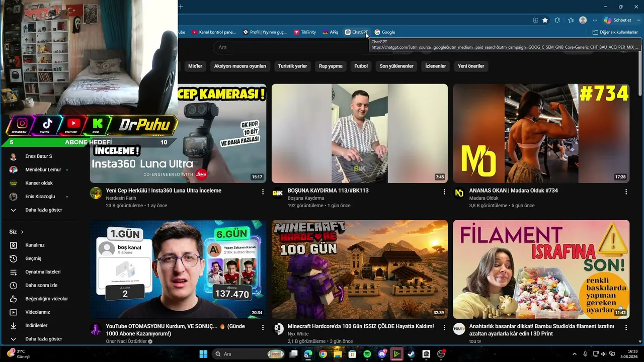Screen dimensions: 644x362
Task: Expand subscriptions with Daha fazla göster
Action: (39, 210)
